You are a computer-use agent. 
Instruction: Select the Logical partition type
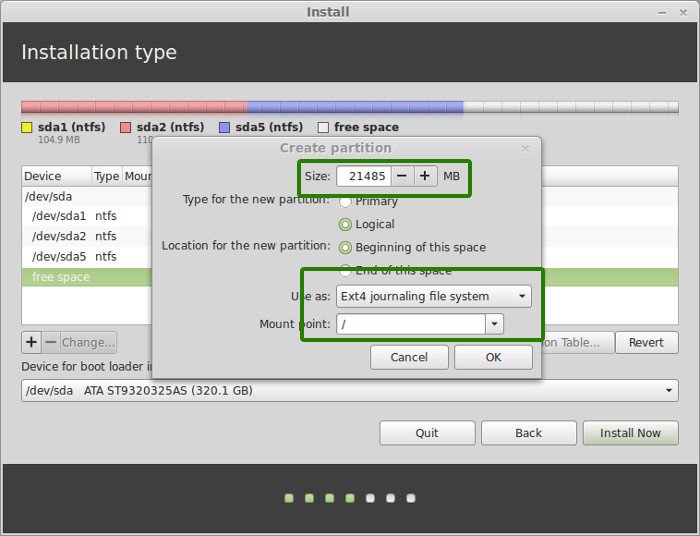pos(346,225)
